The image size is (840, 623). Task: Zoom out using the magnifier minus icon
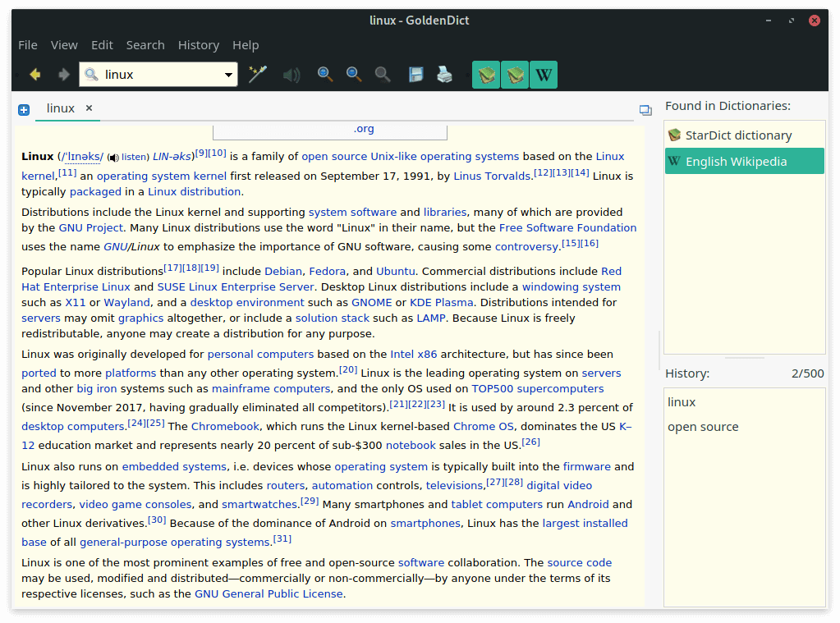tap(353, 74)
